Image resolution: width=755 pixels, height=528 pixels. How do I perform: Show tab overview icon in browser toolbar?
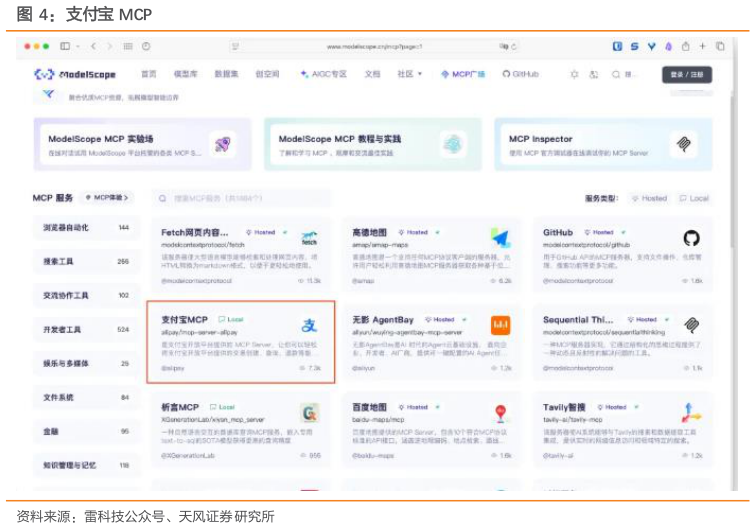click(720, 46)
